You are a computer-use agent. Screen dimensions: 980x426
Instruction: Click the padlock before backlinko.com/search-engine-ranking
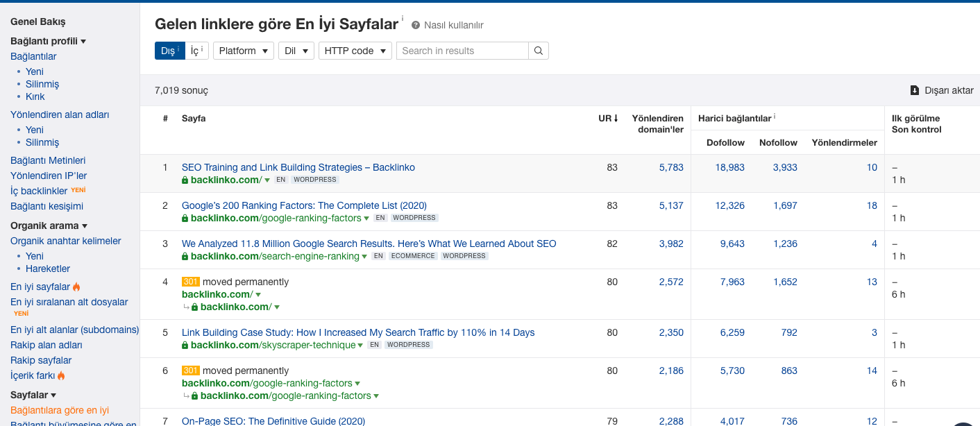pos(185,256)
